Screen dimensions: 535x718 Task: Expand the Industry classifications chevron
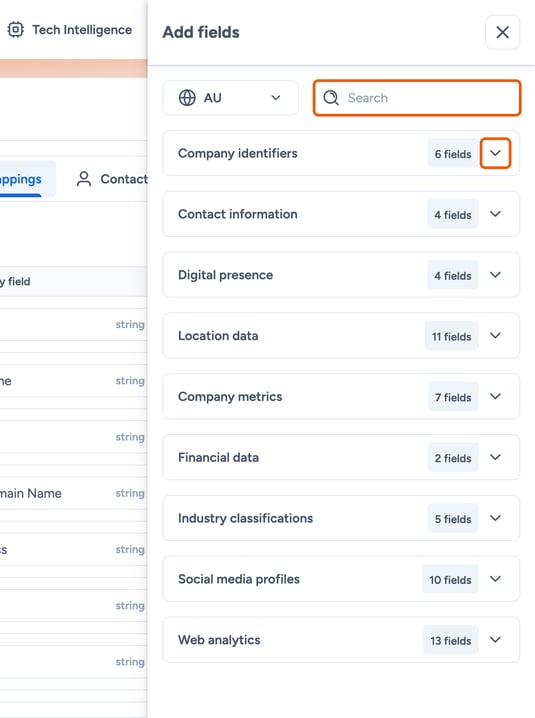(495, 518)
